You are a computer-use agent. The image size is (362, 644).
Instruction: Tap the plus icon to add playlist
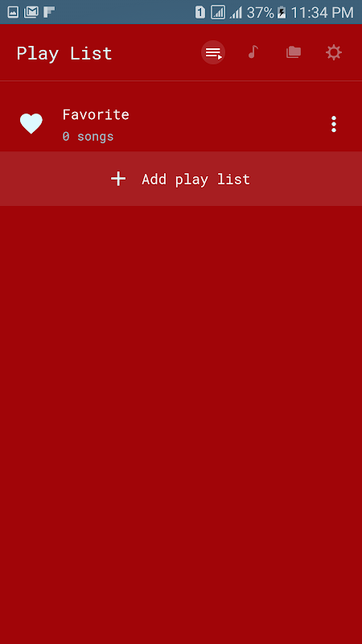point(118,179)
